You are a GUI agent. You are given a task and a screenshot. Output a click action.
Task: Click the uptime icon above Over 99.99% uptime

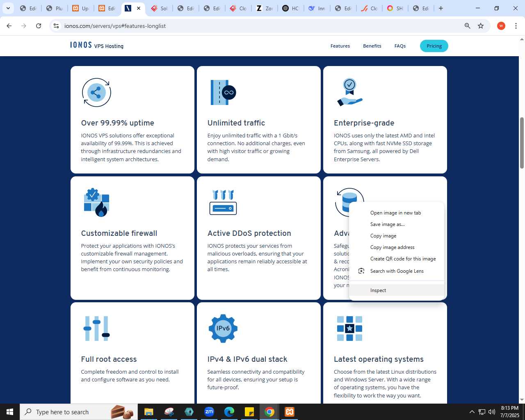96,92
